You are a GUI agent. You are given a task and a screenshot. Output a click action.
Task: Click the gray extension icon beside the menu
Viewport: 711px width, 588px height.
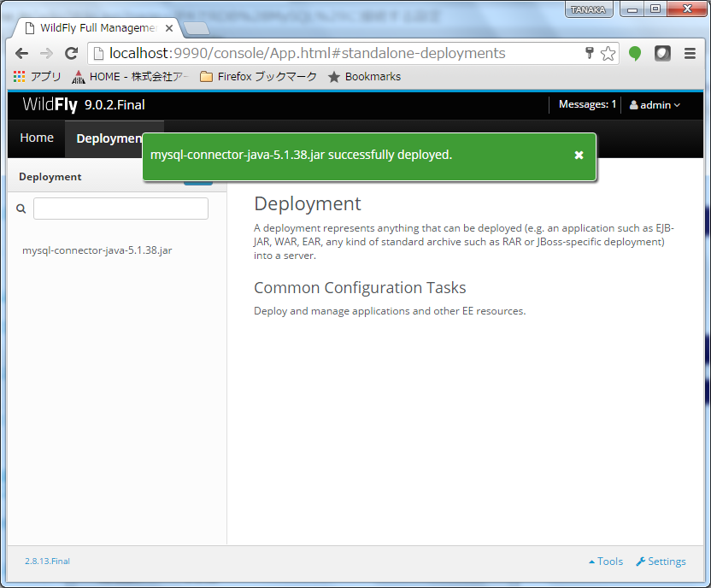(662, 53)
